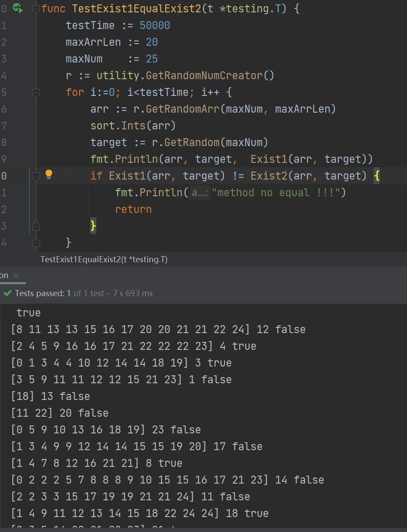The width and height of the screenshot is (407, 532).
Task: Click the return keyword
Action: tap(133, 209)
